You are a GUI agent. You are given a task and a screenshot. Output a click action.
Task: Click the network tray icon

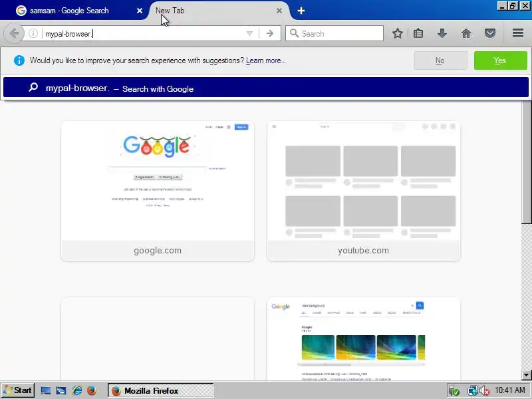(x=472, y=391)
